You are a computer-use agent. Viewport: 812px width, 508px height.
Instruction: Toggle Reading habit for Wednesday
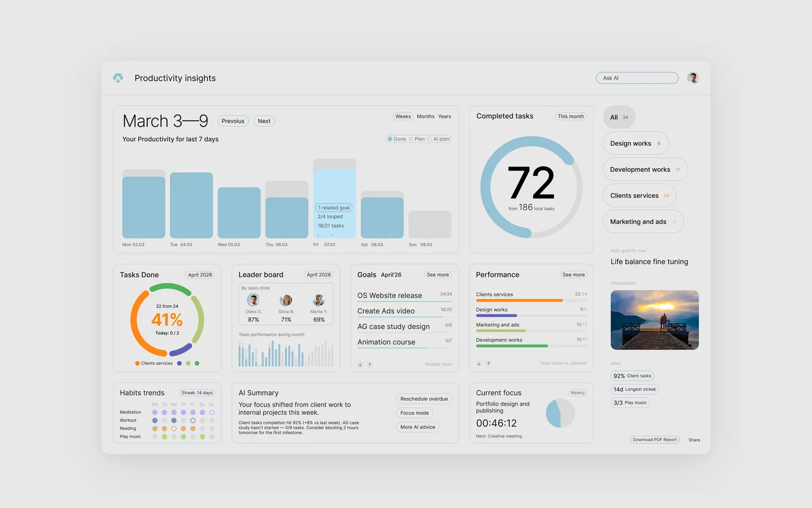pos(174,428)
